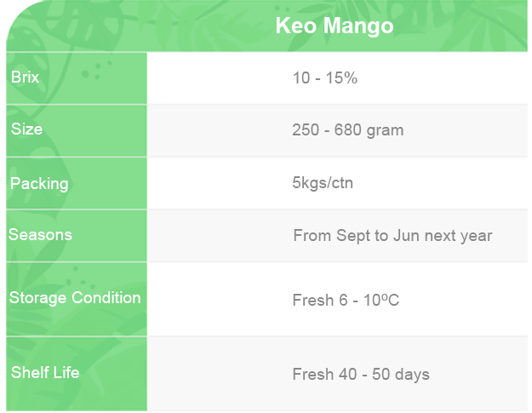Click the word days in Shelf Life value
The width and height of the screenshot is (532, 413).
click(x=413, y=374)
